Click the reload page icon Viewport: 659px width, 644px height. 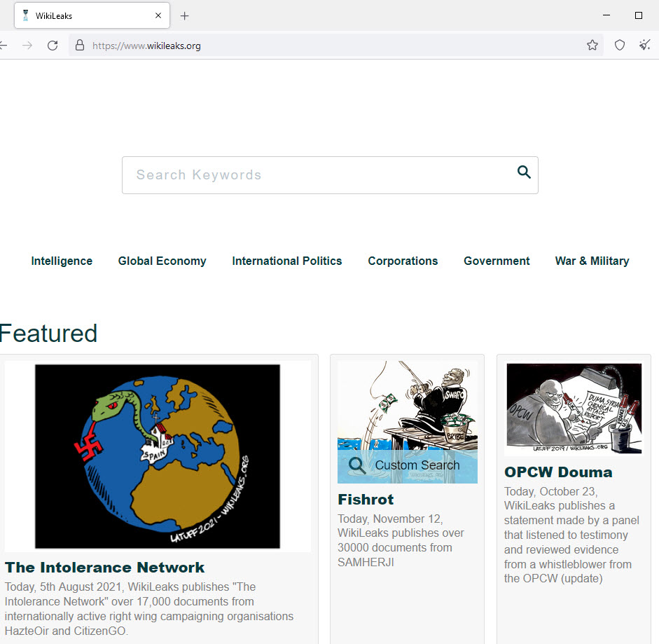(x=53, y=46)
